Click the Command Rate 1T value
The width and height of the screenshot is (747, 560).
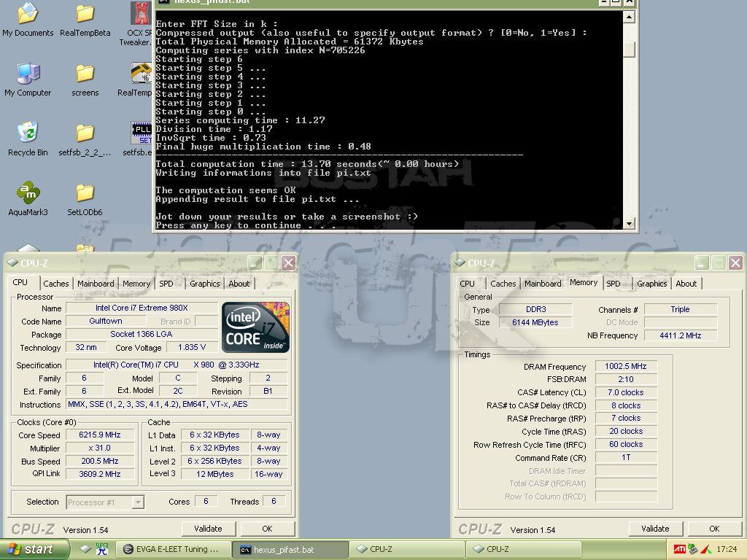(626, 457)
